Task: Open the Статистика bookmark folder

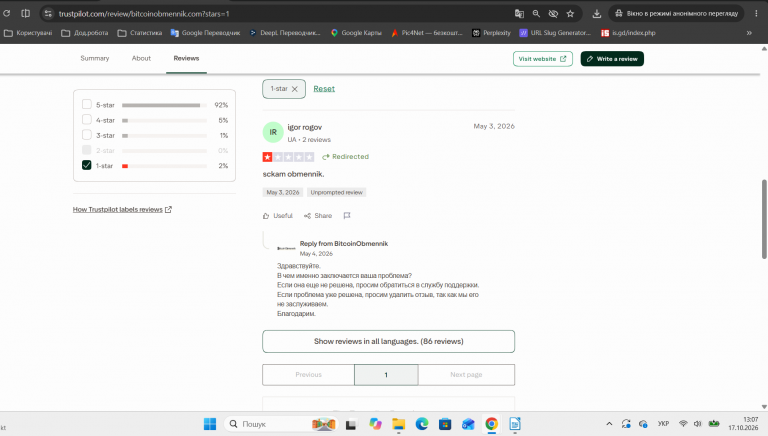Action: 140,33
